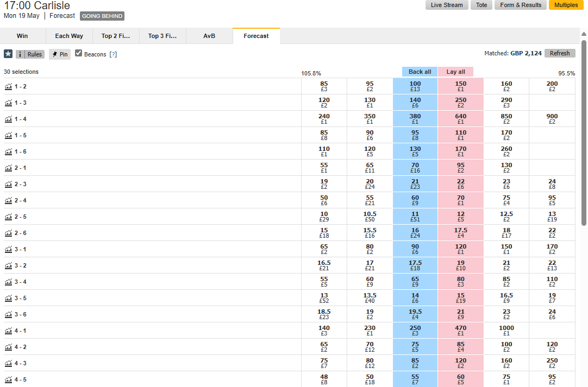588x387 pixels.
Task: Click the vertical scrollbar thumb
Action: click(584, 133)
